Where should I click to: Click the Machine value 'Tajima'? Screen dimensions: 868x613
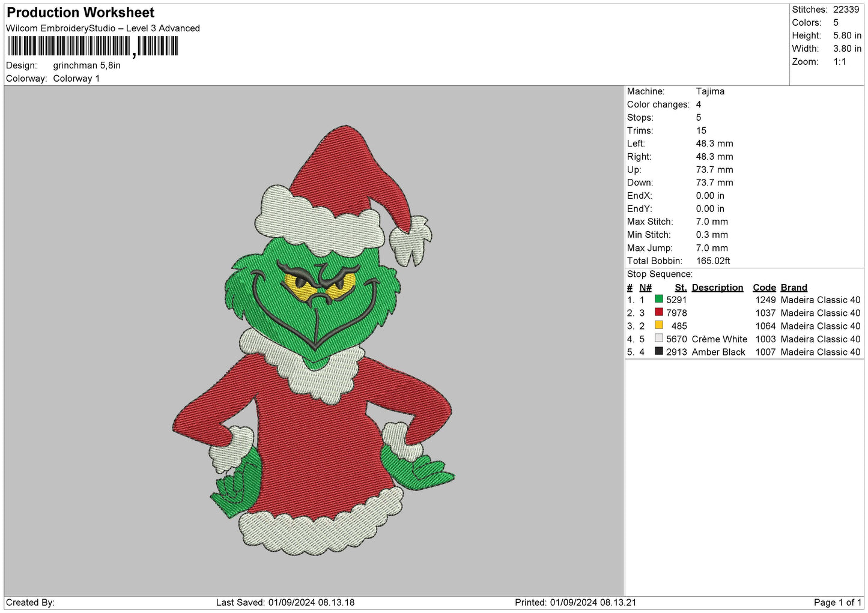coord(710,91)
